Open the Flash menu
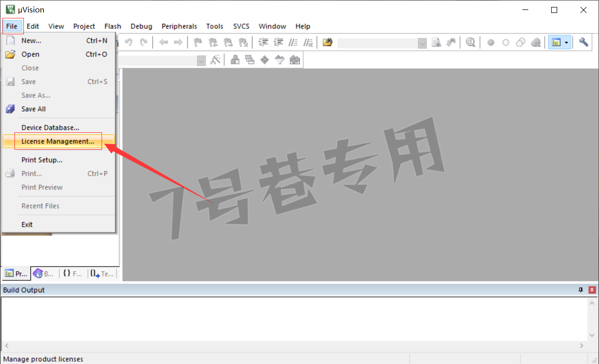Viewport: 599px width, 364px height. pos(113,26)
